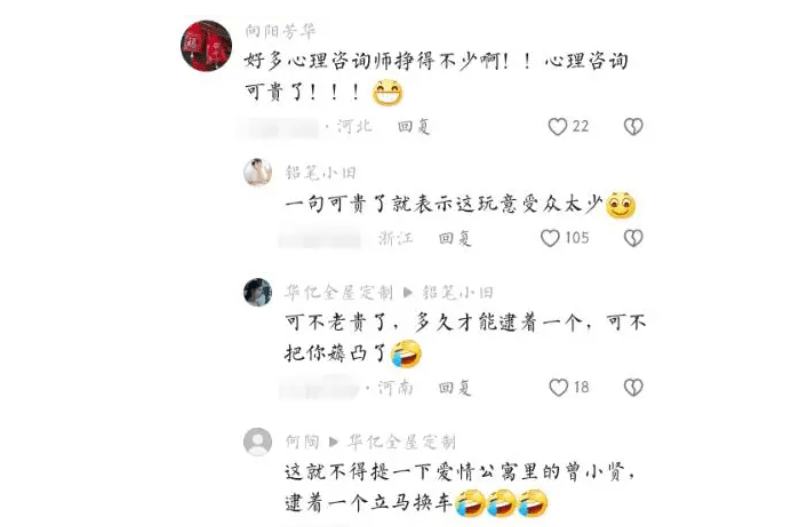The width and height of the screenshot is (796, 527).
Task: Open 向阳芳华's red avatar
Action: [206, 46]
